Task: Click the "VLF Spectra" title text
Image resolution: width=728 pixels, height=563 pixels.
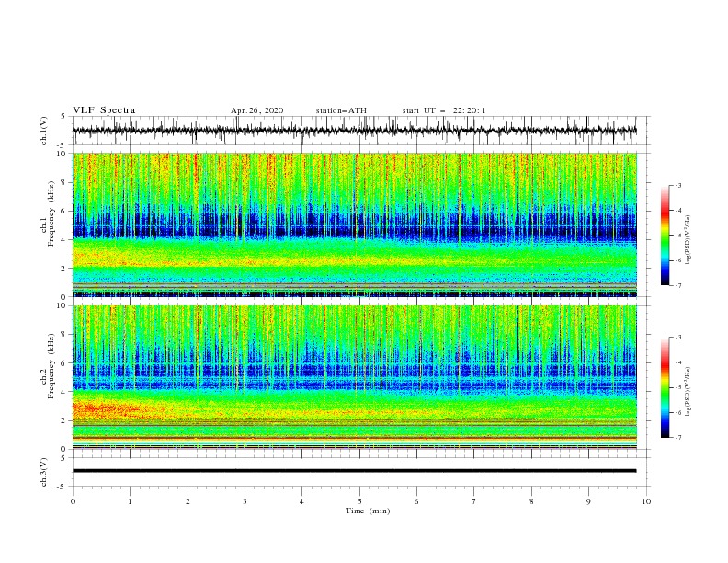Action: coord(104,110)
